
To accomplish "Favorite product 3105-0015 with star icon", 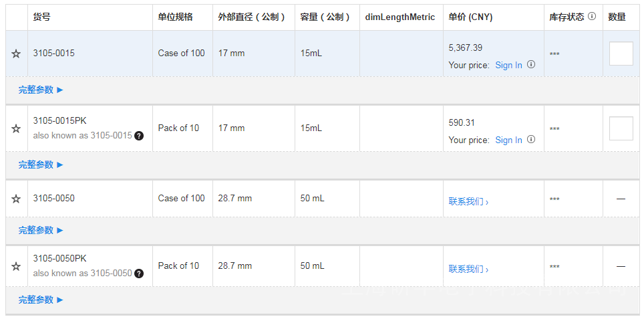I will [x=16, y=54].
